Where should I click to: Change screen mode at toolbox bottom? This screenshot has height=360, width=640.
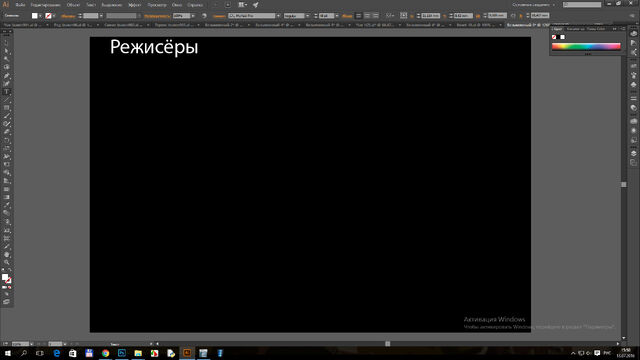tap(7, 302)
